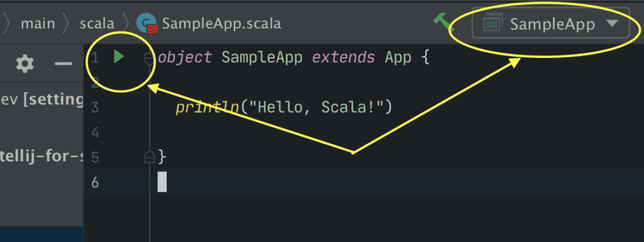Place the cursor on the println call
Viewport: 644px width, 242px height.
(x=208, y=108)
